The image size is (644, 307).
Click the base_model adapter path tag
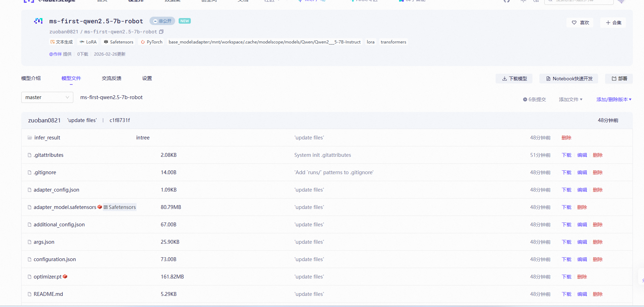pyautogui.click(x=264, y=42)
